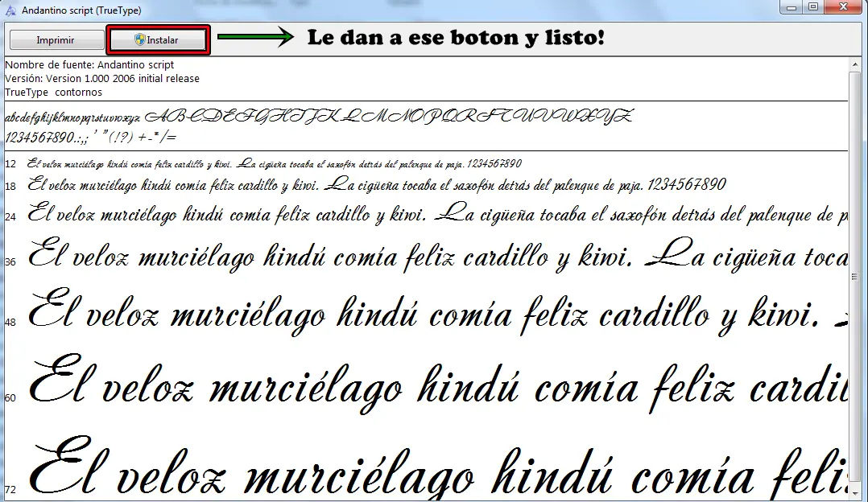Click the Instalar button
868x502 pixels.
[158, 39]
